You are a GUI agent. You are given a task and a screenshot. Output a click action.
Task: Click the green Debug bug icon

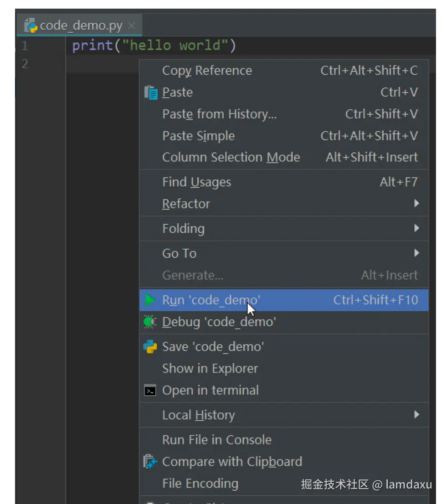pyautogui.click(x=150, y=322)
